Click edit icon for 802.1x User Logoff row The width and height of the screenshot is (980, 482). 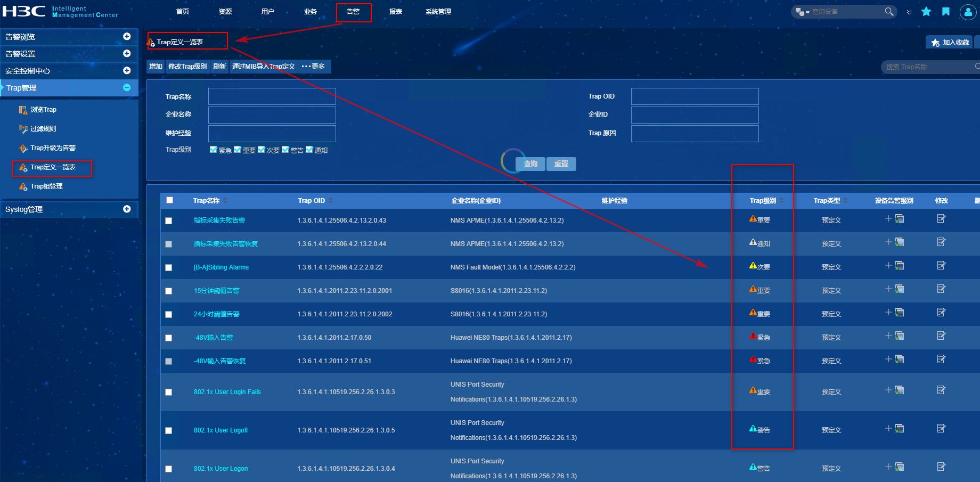click(x=941, y=428)
